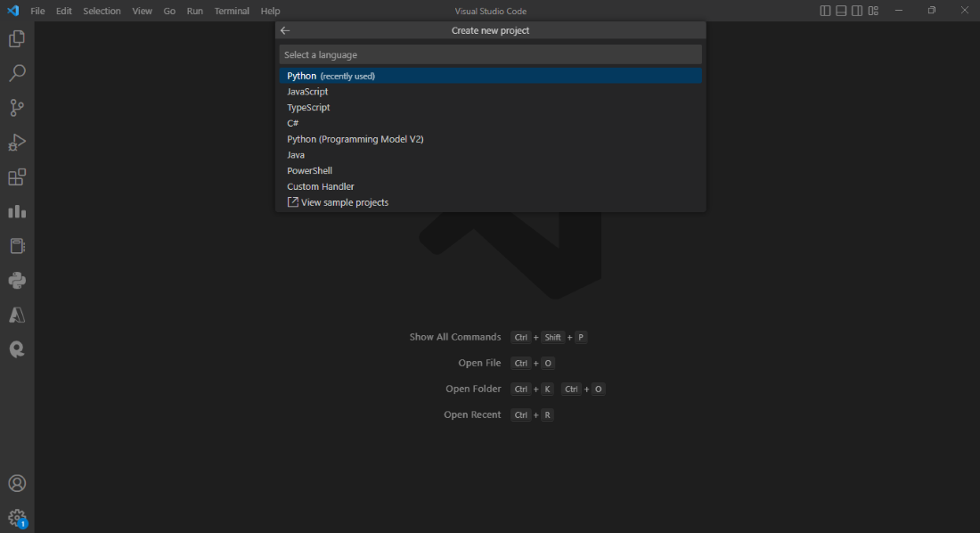Open the Explorer view in activity bar

coord(17,39)
